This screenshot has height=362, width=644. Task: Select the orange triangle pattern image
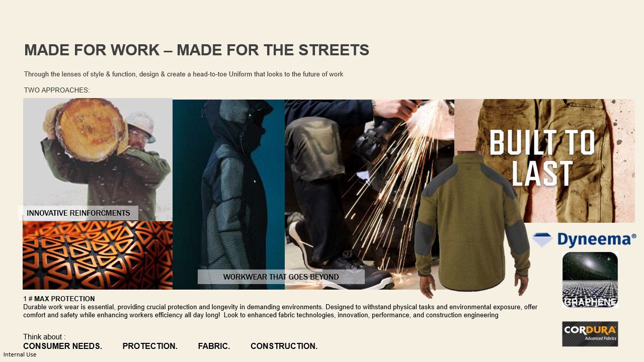tap(98, 255)
